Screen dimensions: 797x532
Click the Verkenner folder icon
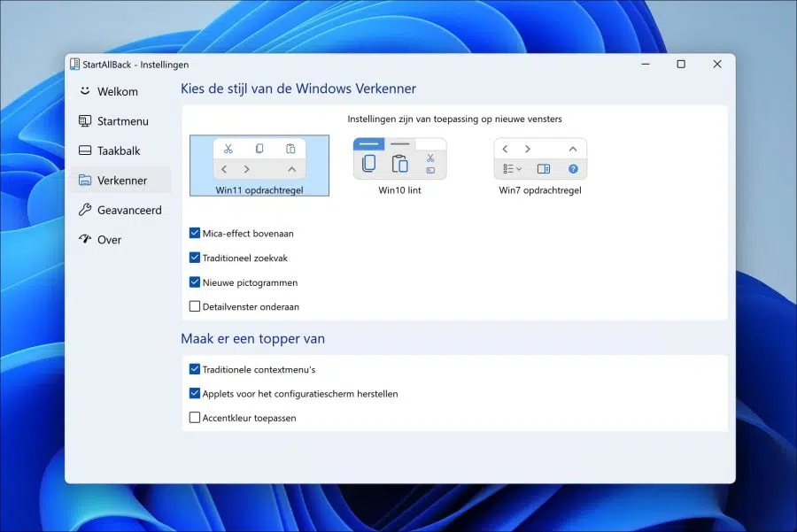85,181
